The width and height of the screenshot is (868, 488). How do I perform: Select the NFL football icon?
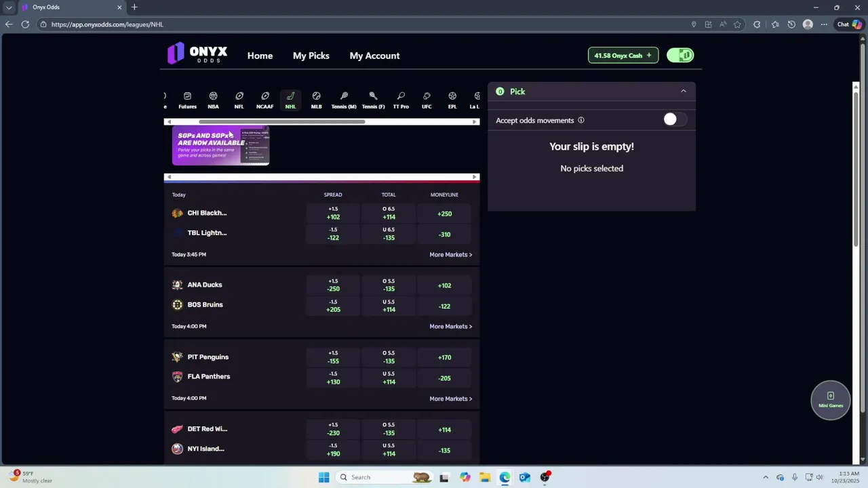(x=239, y=100)
